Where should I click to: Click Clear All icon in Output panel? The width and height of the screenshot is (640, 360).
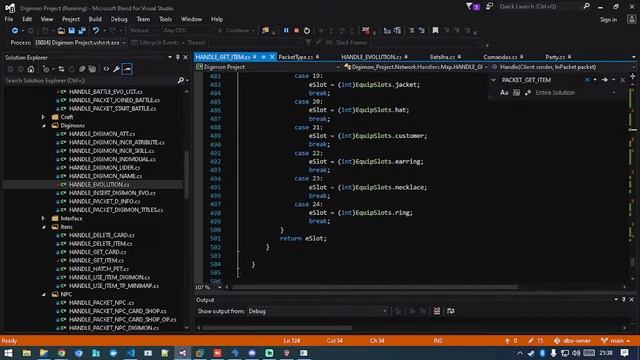point(437,311)
